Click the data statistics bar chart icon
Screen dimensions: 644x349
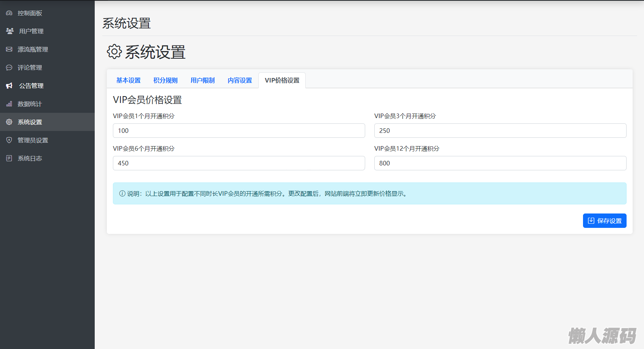pos(9,104)
